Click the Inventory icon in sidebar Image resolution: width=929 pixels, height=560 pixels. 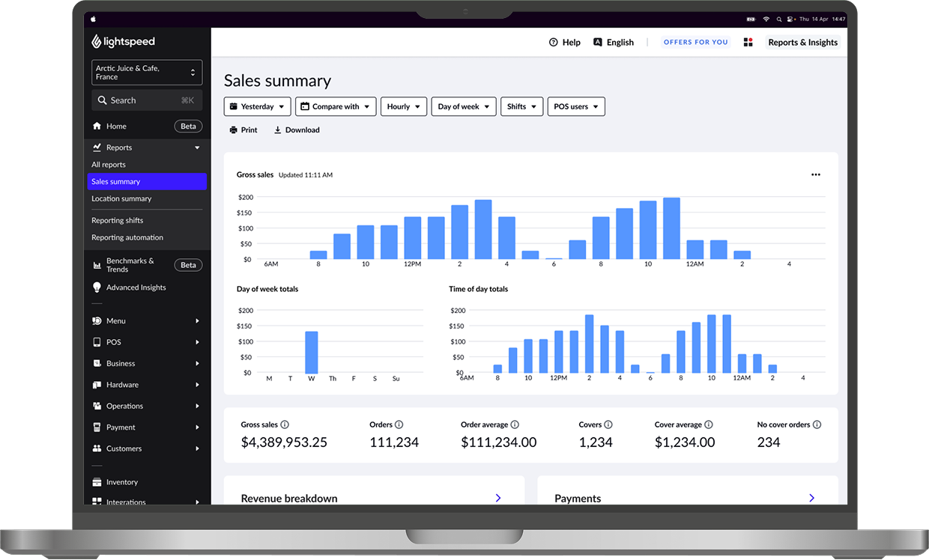97,482
